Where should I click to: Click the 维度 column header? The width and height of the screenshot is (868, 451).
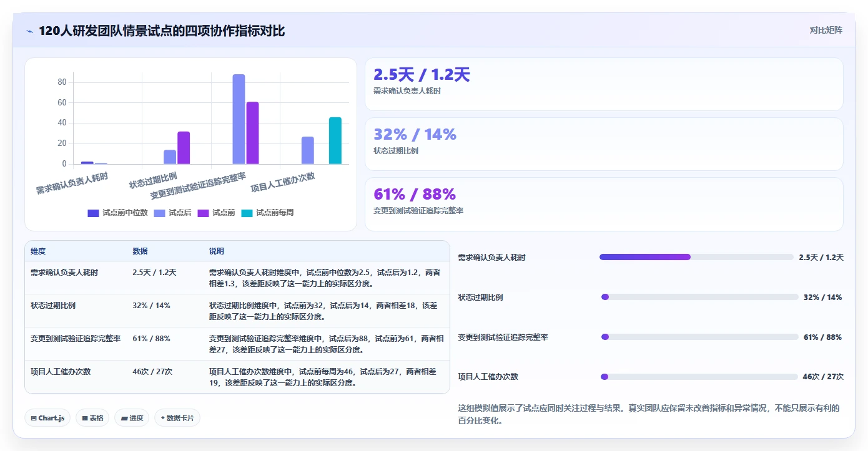pyautogui.click(x=38, y=251)
